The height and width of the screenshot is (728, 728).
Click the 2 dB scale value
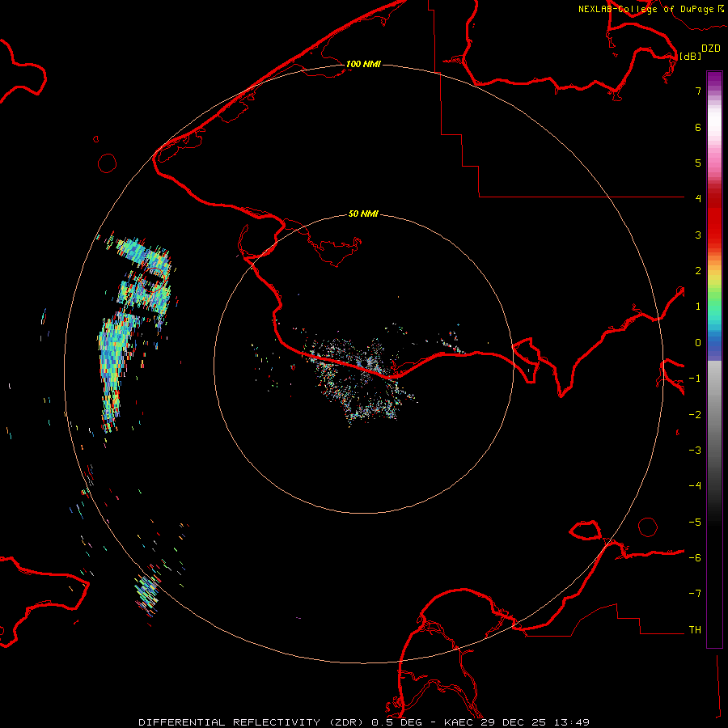point(698,271)
